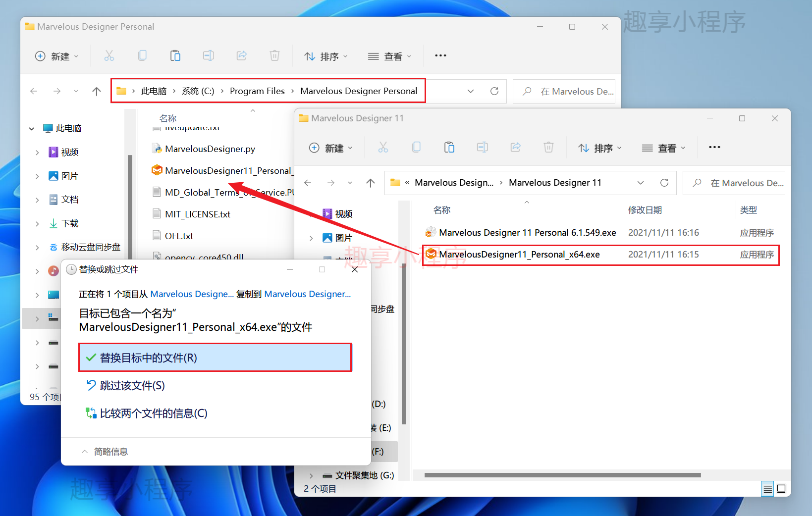Click 系统 (C:) in address breadcrumb

pos(198,91)
